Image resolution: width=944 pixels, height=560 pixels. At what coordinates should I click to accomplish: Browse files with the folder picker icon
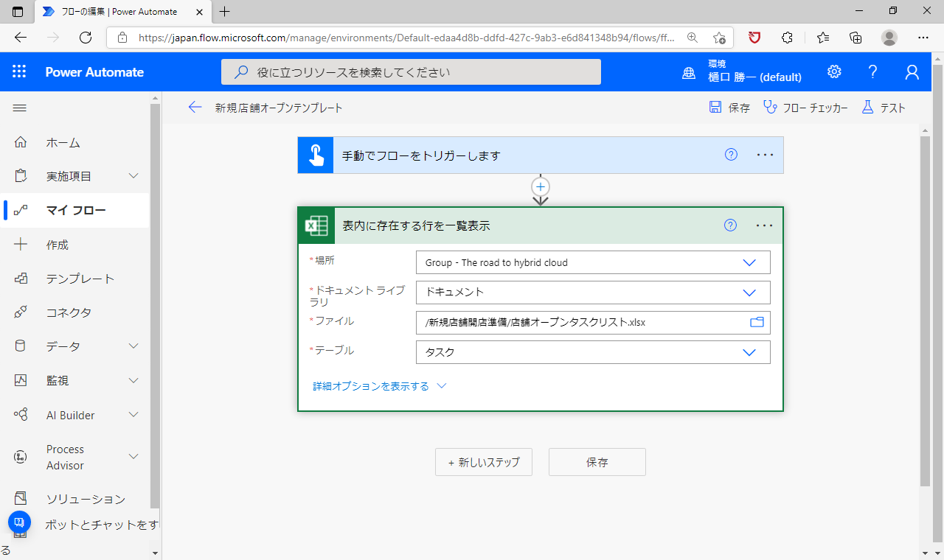[x=757, y=322]
